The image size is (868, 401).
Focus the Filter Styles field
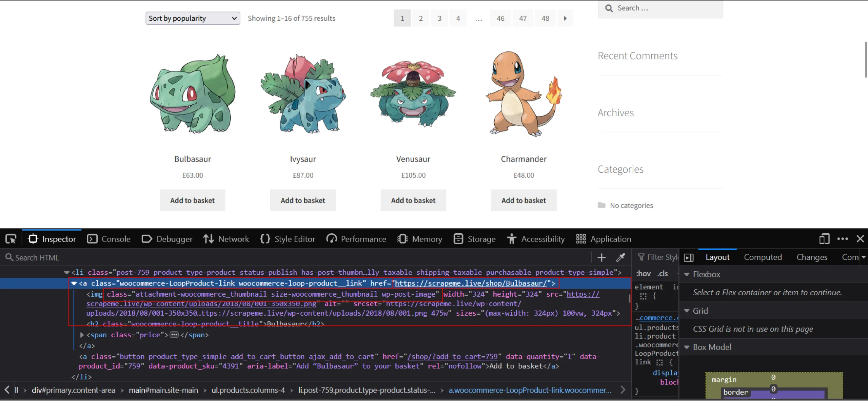pyautogui.click(x=658, y=257)
